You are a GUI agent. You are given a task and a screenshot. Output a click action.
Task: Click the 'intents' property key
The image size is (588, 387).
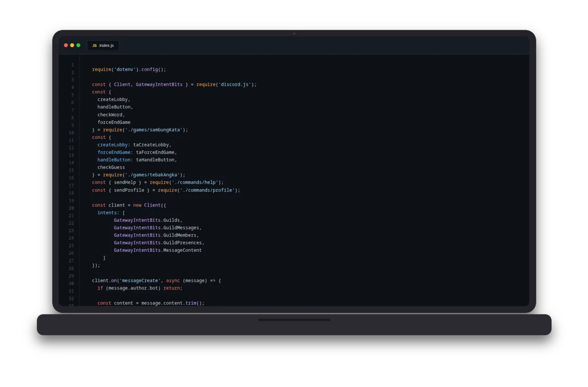point(107,213)
